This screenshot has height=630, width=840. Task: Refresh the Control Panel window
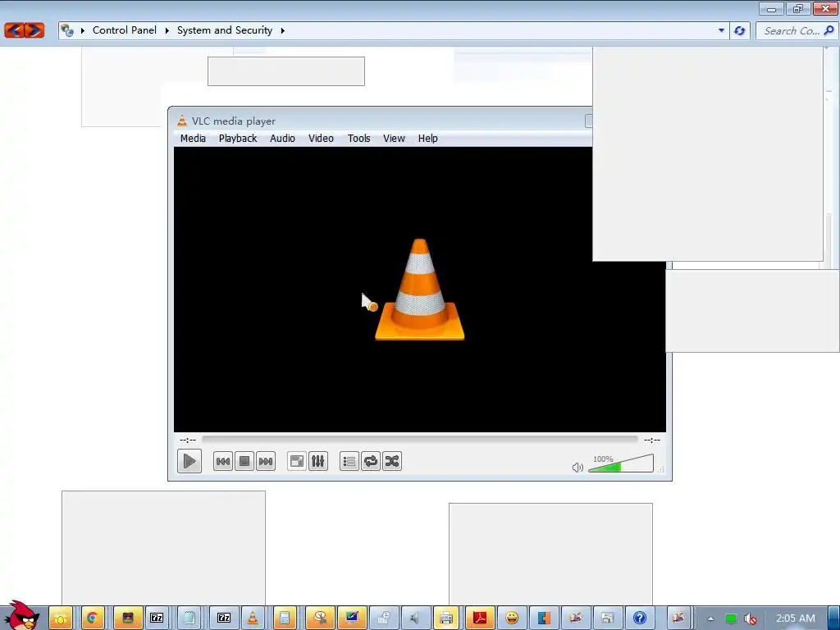740,30
